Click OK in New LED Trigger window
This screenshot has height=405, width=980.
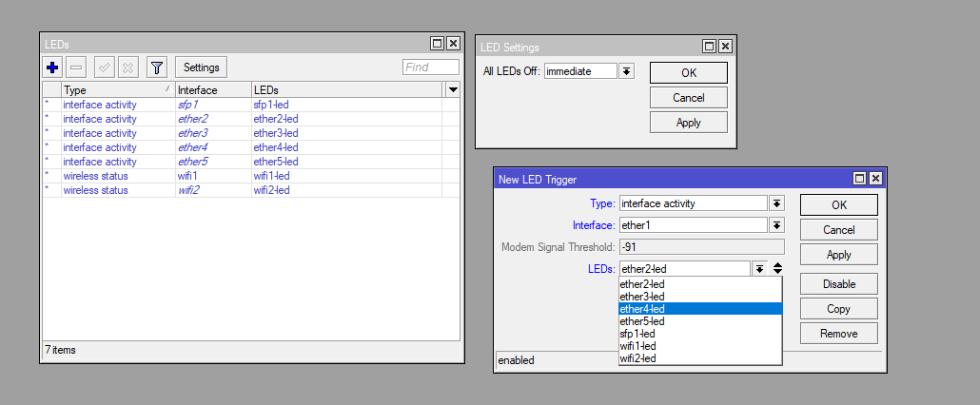(839, 204)
